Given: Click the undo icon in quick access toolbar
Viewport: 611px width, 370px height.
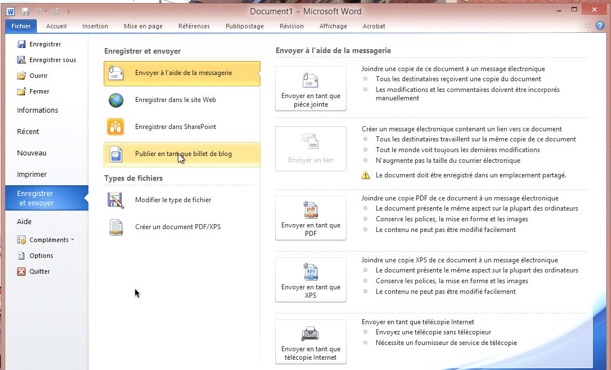Looking at the screenshot, I should click(38, 11).
